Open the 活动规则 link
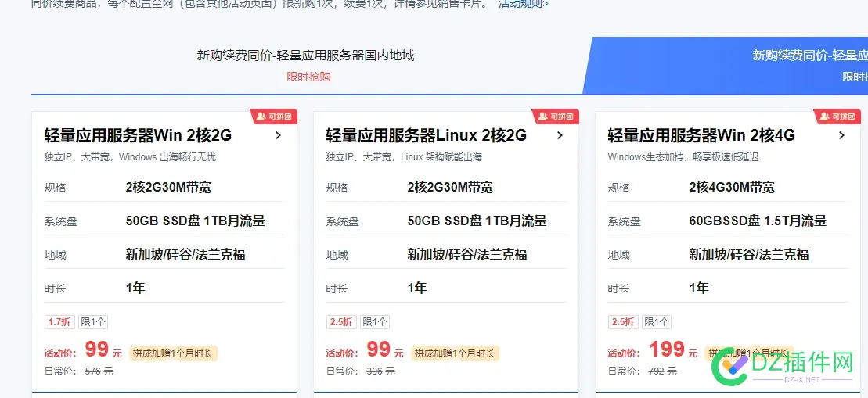868x398 pixels. point(523,3)
